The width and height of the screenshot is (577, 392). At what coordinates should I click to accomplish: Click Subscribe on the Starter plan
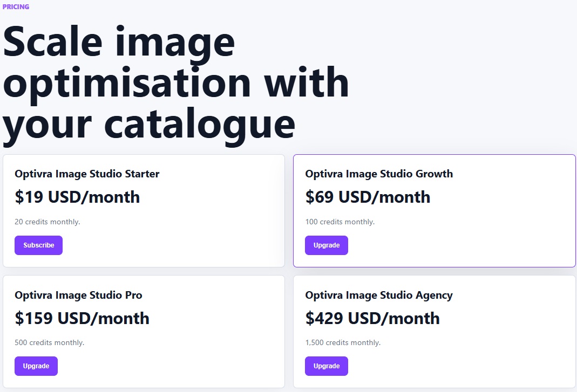coord(38,245)
